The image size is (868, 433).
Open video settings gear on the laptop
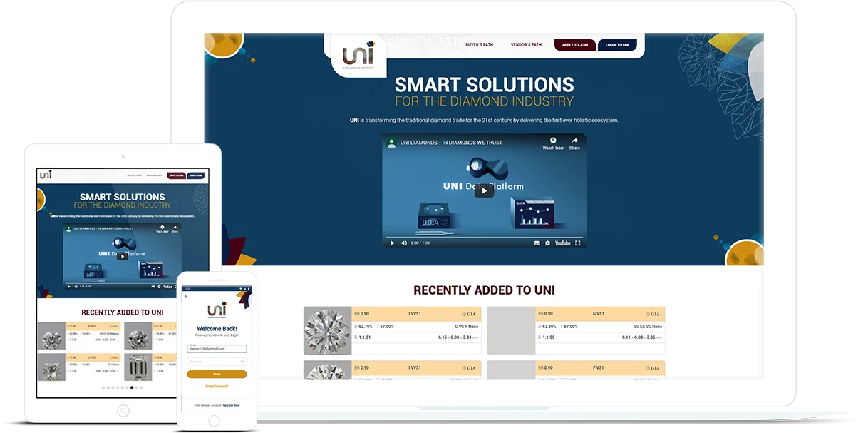[x=547, y=243]
